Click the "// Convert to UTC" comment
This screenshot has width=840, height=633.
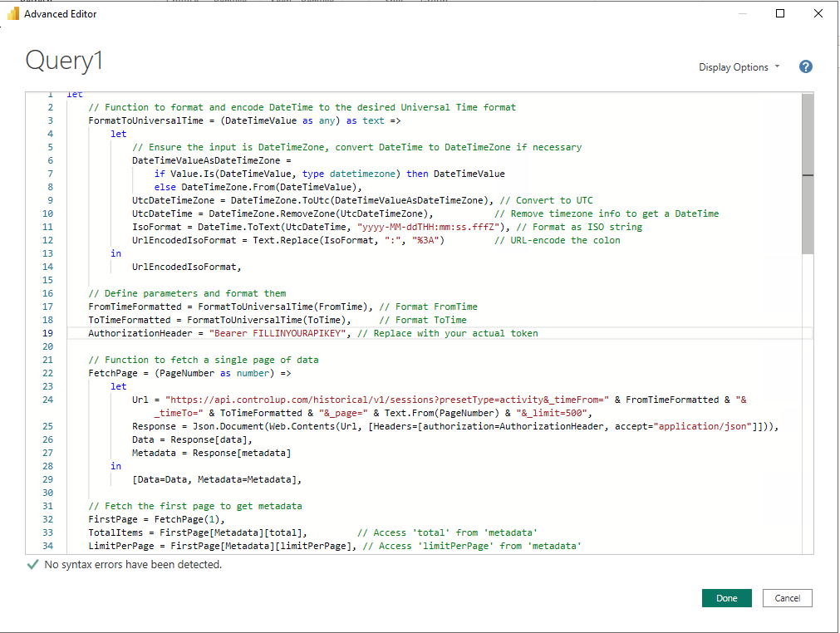coord(547,200)
